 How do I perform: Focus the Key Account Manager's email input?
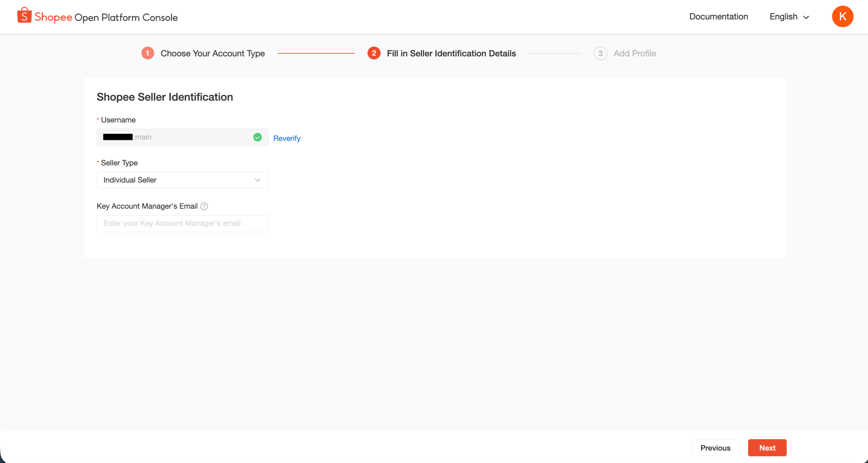pyautogui.click(x=183, y=223)
